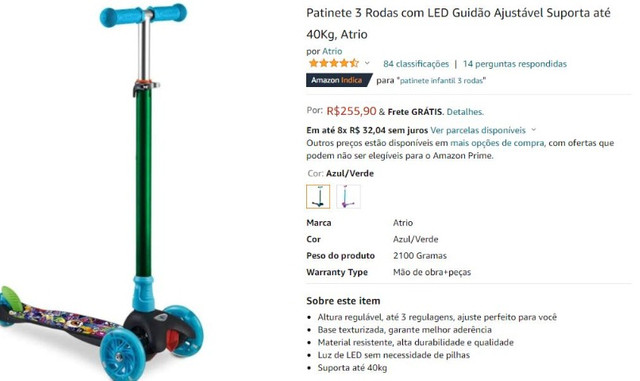
Task: Click the Atrio brand link
Action: click(332, 51)
